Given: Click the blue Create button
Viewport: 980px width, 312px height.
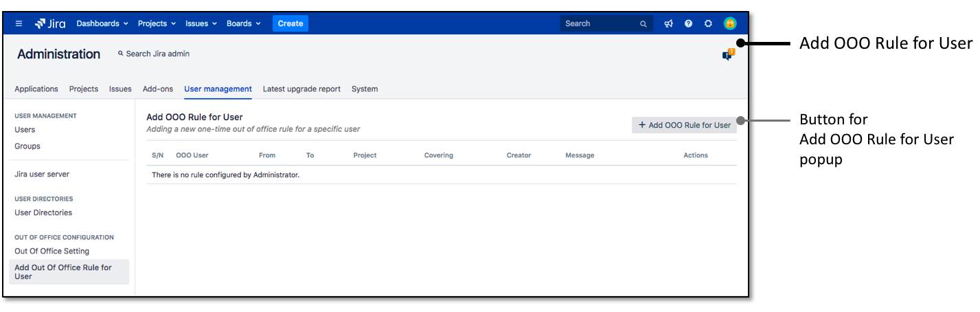Looking at the screenshot, I should [x=290, y=23].
